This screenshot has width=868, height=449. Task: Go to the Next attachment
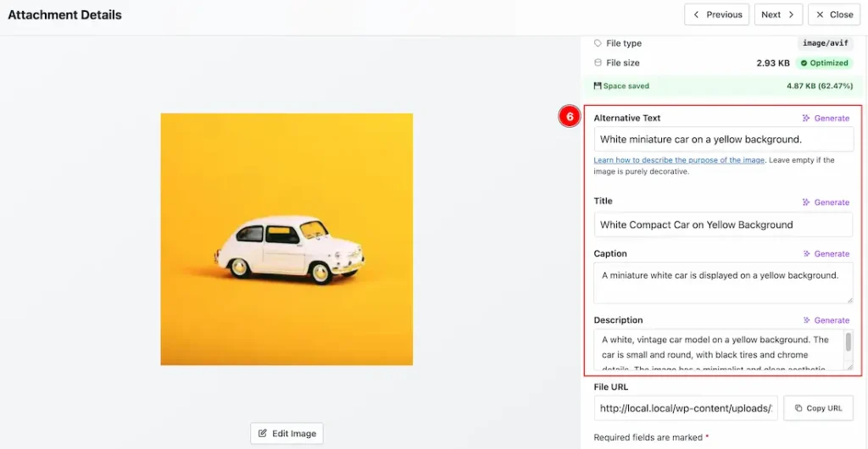[778, 14]
